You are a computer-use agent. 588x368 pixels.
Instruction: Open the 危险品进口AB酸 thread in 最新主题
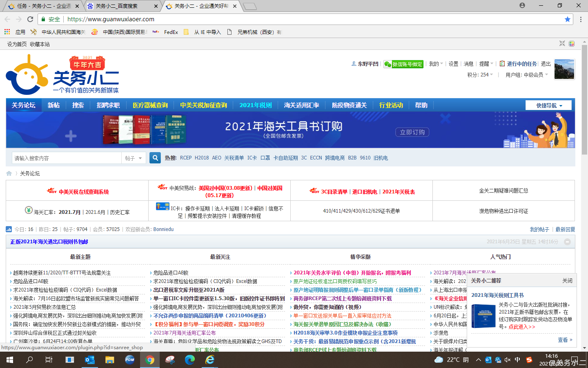click(x=31, y=281)
